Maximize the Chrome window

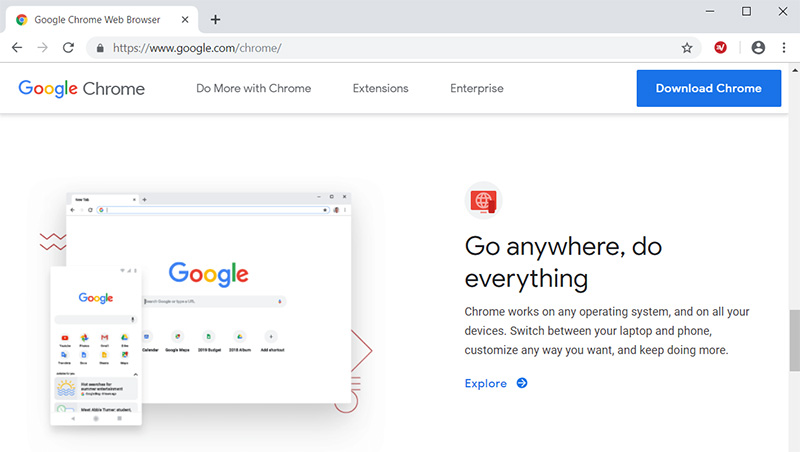click(746, 11)
